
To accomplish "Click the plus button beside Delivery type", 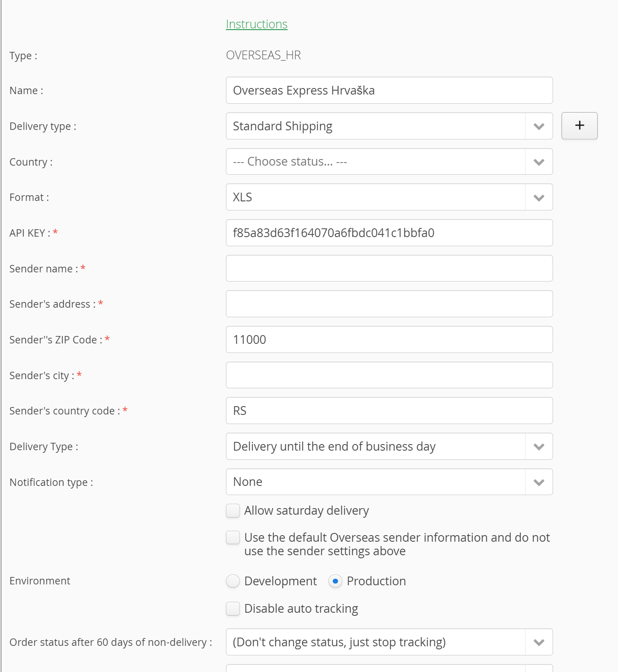I will (579, 126).
